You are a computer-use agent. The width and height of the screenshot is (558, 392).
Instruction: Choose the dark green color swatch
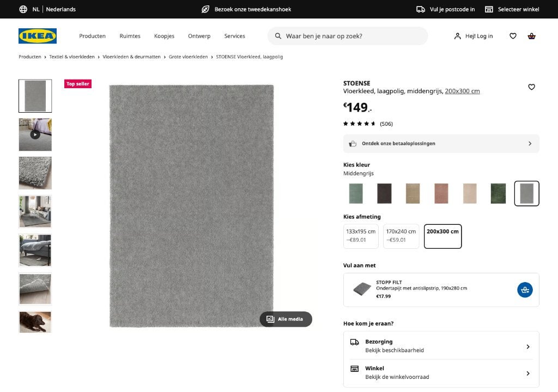(498, 193)
